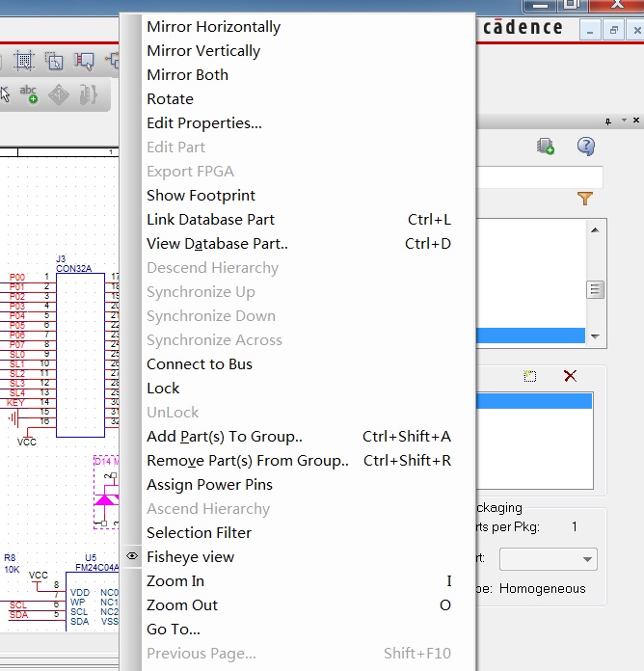Viewport: 644px width, 671px height.
Task: Choose Link Database Part entry
Action: 210,220
